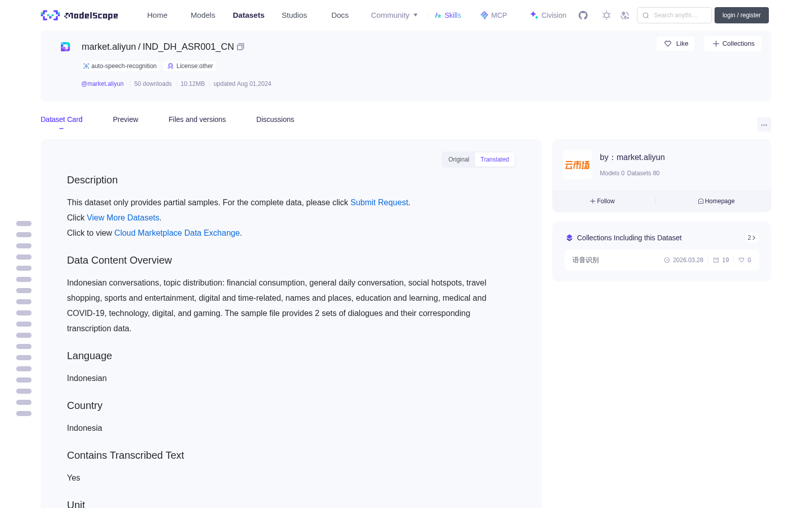Go to Home page
The height and width of the screenshot is (508, 812).
[157, 15]
